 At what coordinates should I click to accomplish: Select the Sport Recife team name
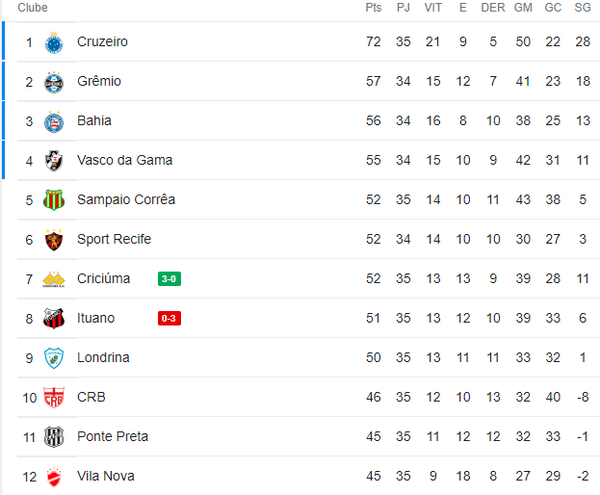click(113, 239)
